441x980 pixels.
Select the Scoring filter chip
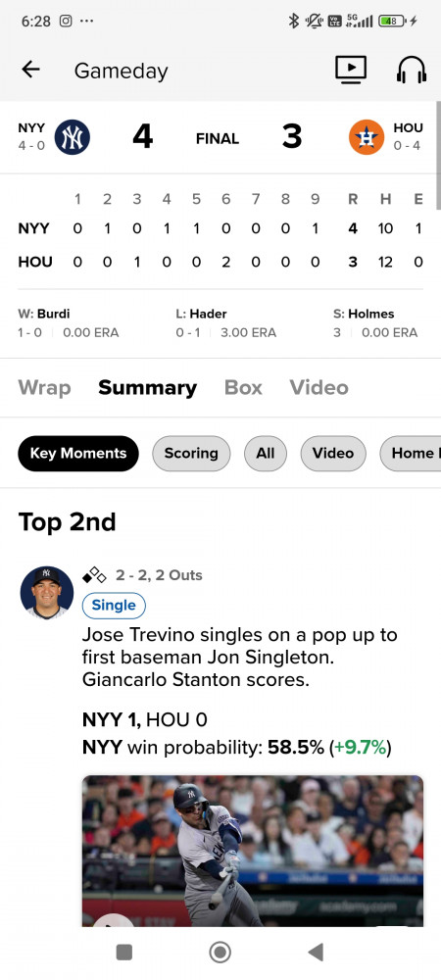191,453
